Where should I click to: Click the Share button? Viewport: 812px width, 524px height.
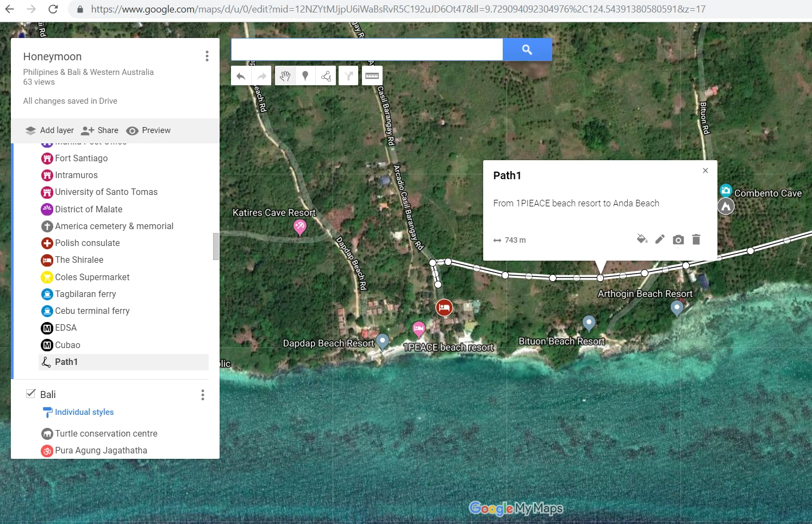(x=100, y=130)
